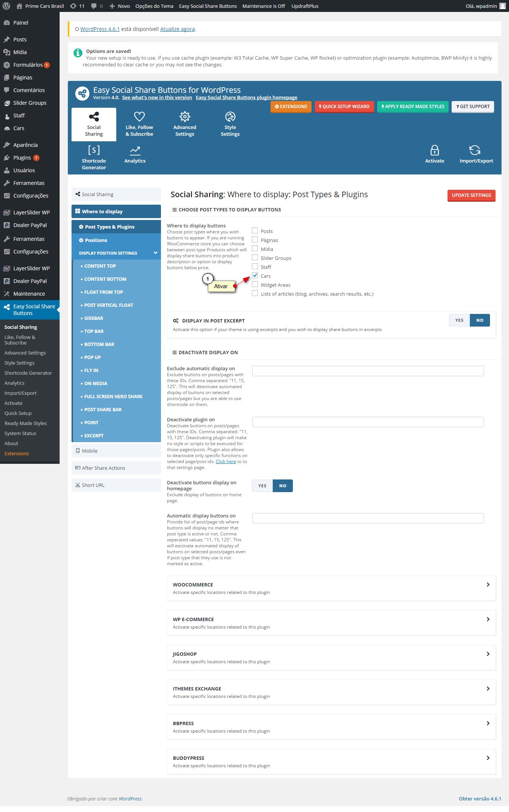
Task: Enable the Posts post type checkbox
Action: 255,231
